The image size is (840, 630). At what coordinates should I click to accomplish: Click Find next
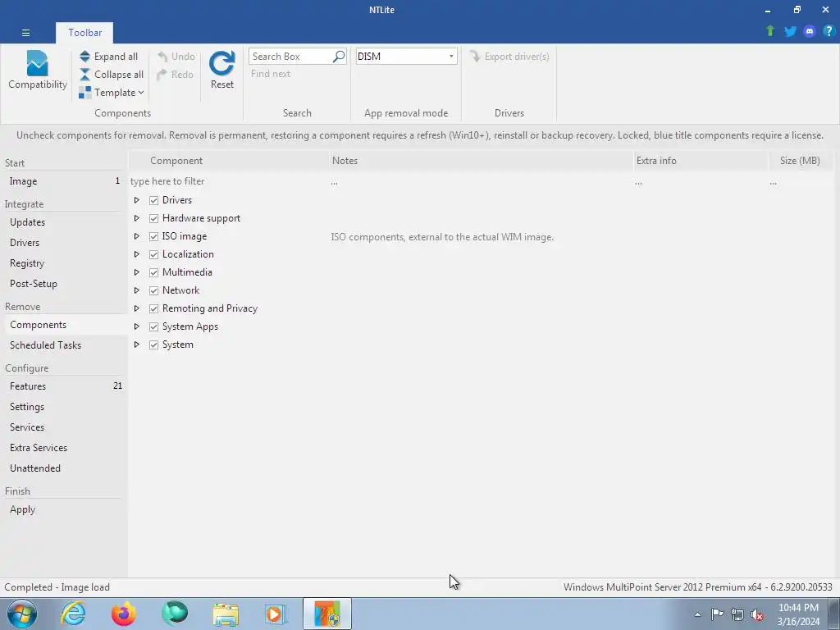(x=271, y=74)
